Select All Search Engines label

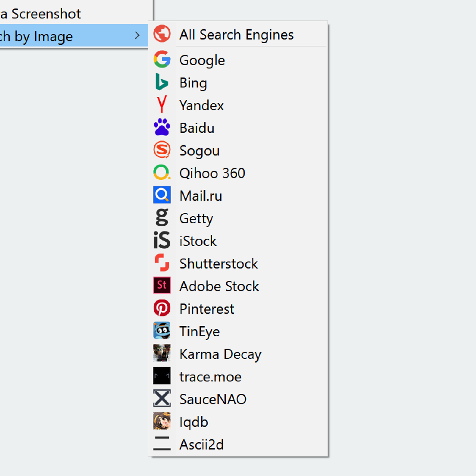tap(237, 35)
